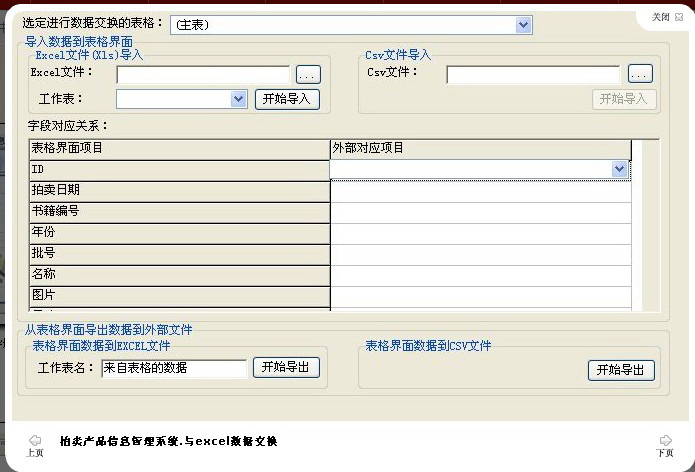Select the 拍卖日期 row
The width and height of the screenshot is (695, 472).
pyautogui.click(x=180, y=191)
